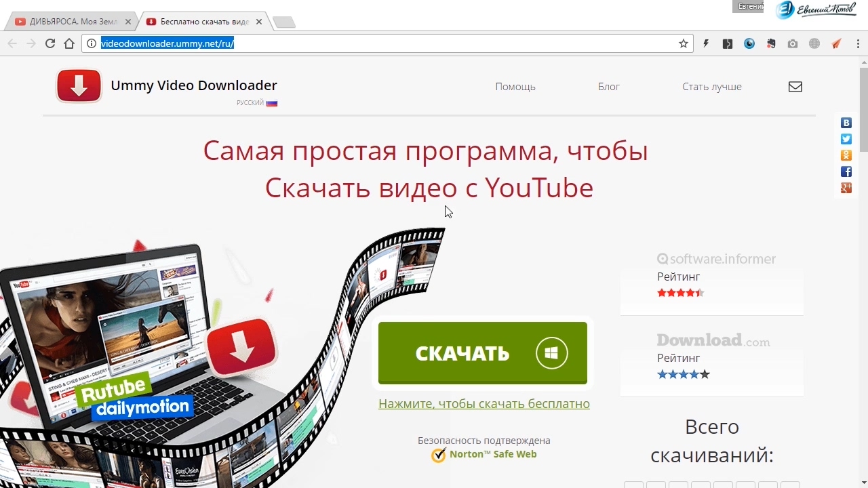Screen dimensions: 868x488
Task: Open a new browser tab
Action: [x=284, y=22]
